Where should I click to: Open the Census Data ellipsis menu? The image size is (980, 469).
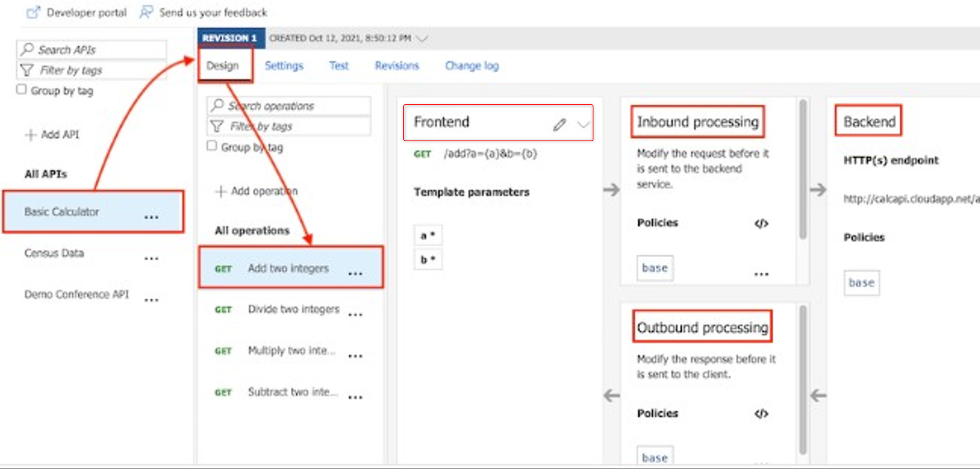tap(151, 258)
